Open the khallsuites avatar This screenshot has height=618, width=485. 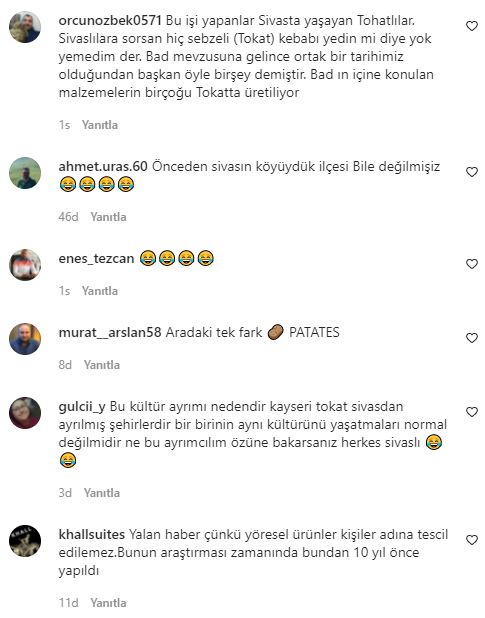pos(25,541)
